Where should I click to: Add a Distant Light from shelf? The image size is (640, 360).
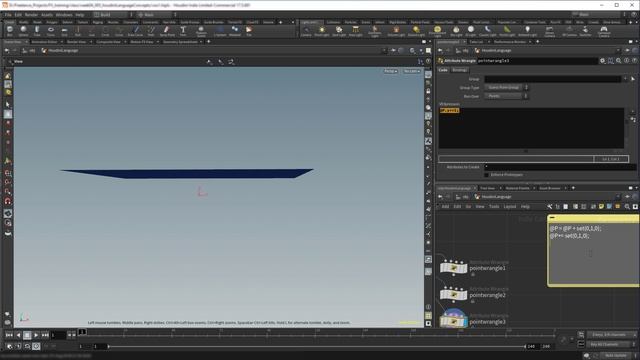pyautogui.click(x=416, y=31)
